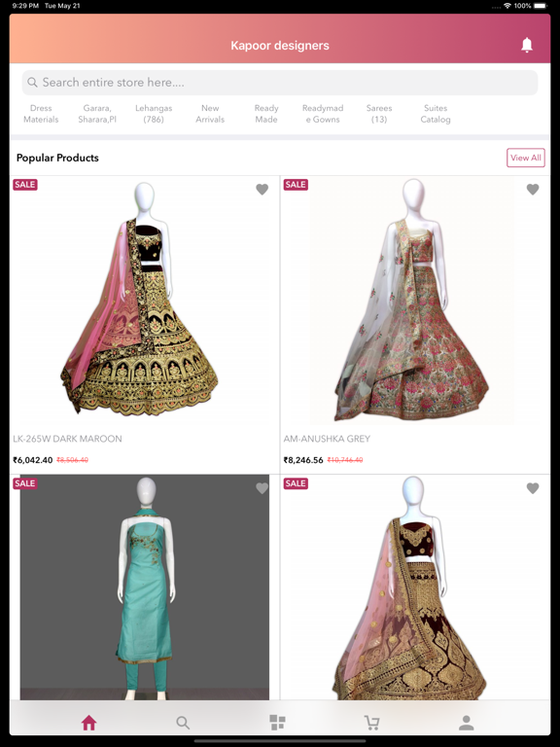
Task: Select New Arrivals category
Action: click(x=210, y=114)
